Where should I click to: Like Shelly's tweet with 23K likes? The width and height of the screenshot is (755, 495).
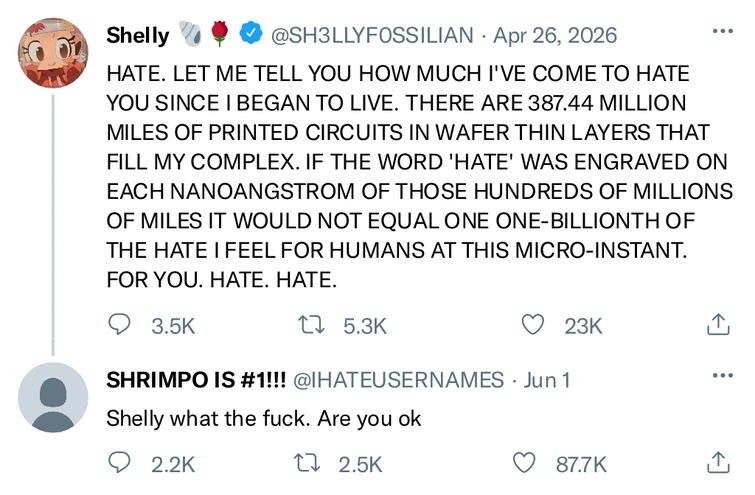click(535, 324)
